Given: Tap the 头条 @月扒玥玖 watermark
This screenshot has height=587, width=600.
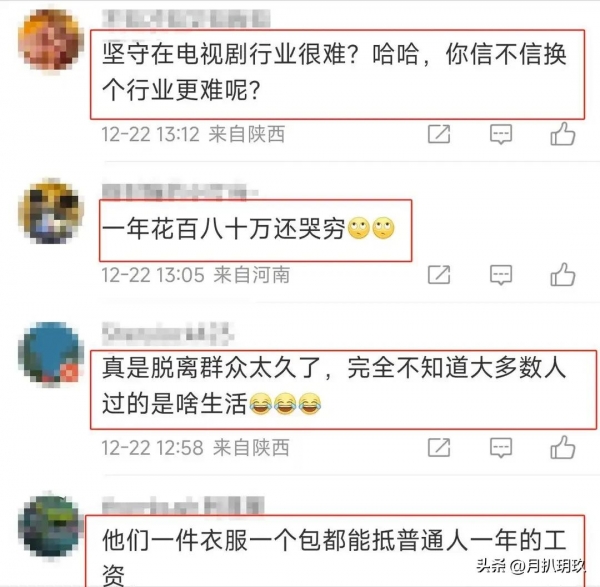Looking at the screenshot, I should point(530,566).
